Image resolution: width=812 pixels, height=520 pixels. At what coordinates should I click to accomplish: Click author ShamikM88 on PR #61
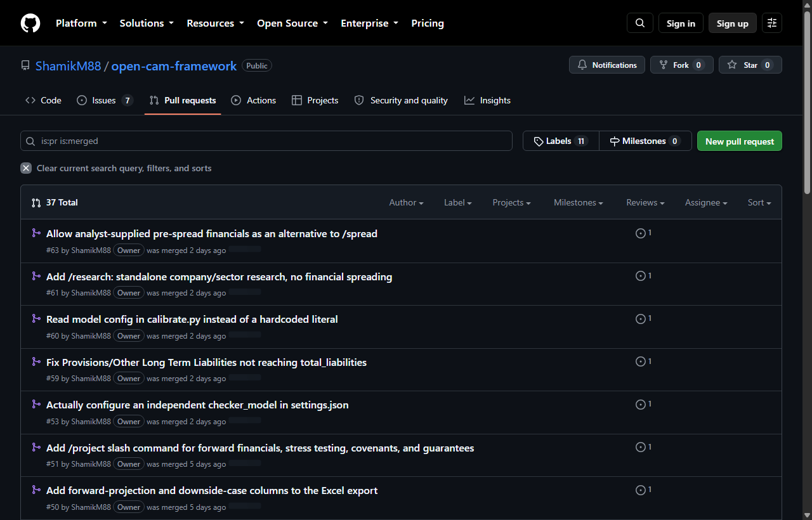91,293
